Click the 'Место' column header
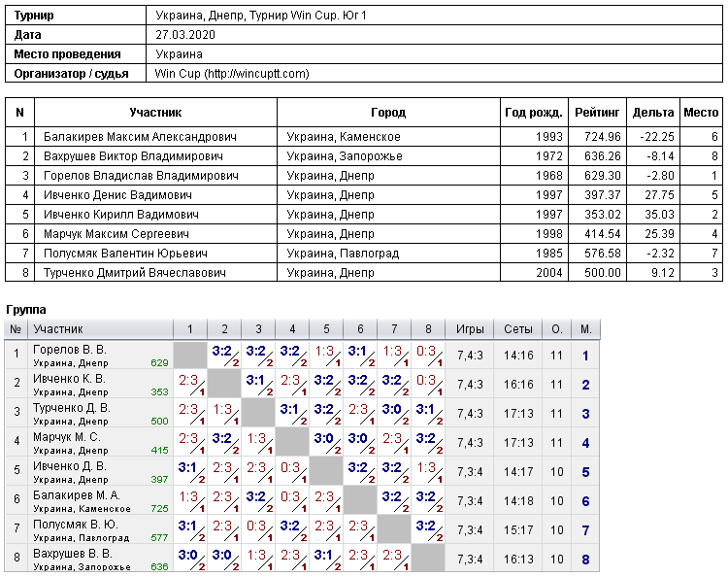The width and height of the screenshot is (728, 577). click(x=701, y=112)
